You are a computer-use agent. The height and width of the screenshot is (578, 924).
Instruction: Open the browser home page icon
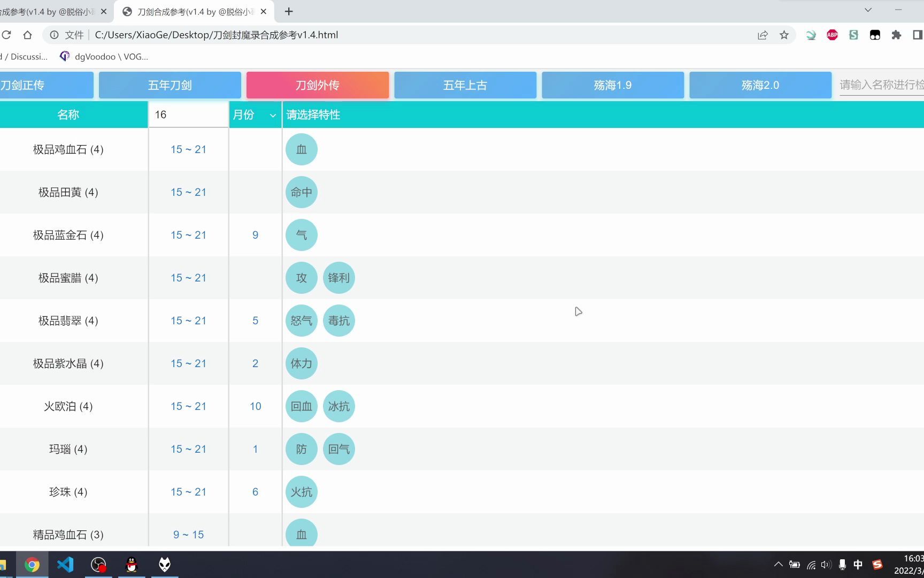[27, 35]
